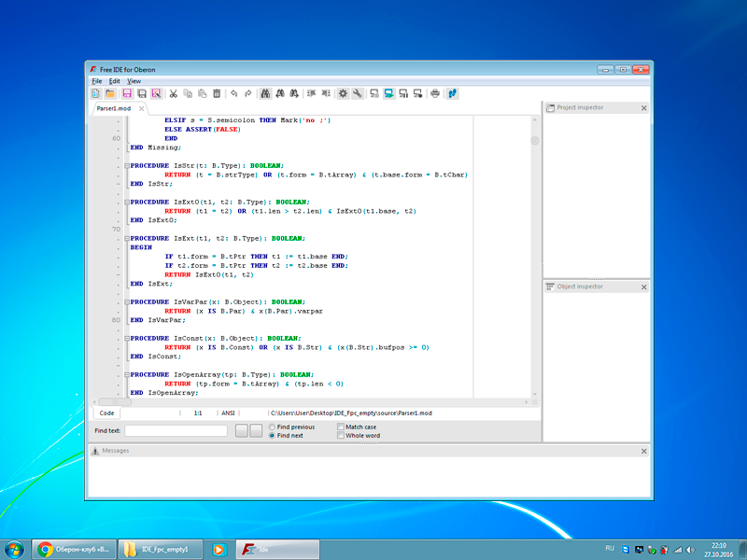This screenshot has width=747, height=560.
Task: Open the File menu
Action: pyautogui.click(x=96, y=81)
